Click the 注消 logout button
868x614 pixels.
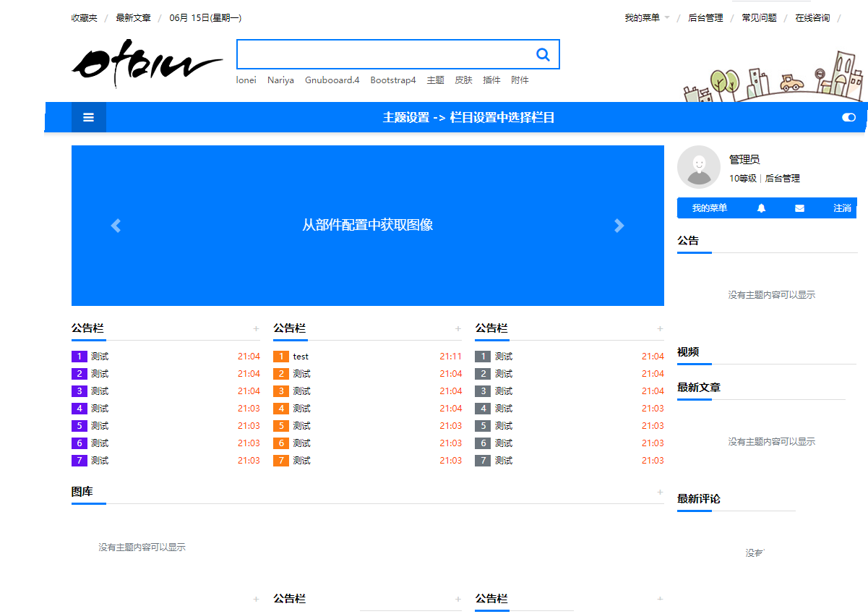[842, 208]
